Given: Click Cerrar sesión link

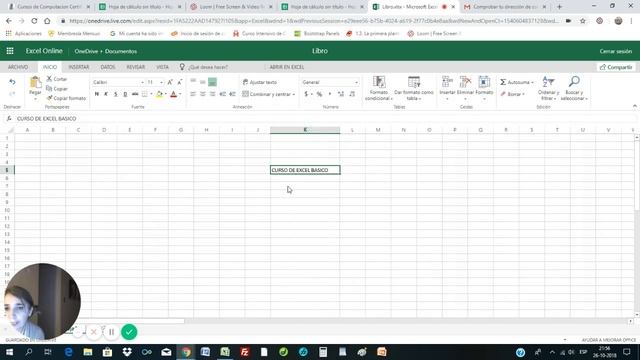Looking at the screenshot, I should pyautogui.click(x=616, y=51).
